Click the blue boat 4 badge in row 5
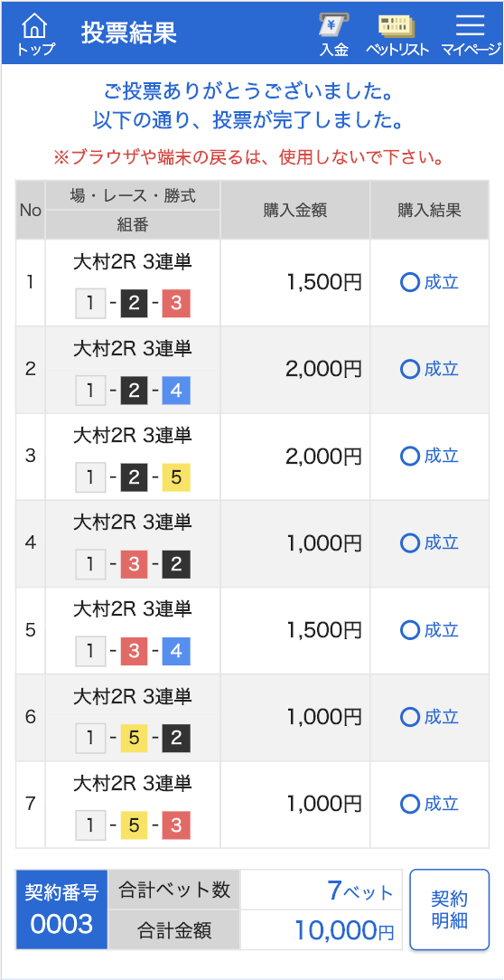The width and height of the screenshot is (504, 980). point(176,652)
